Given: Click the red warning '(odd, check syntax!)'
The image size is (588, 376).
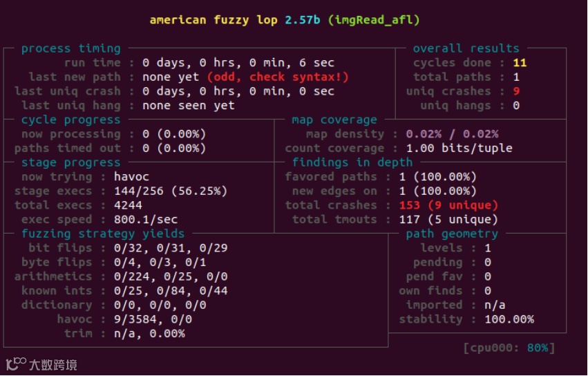Looking at the screenshot, I should point(278,77).
